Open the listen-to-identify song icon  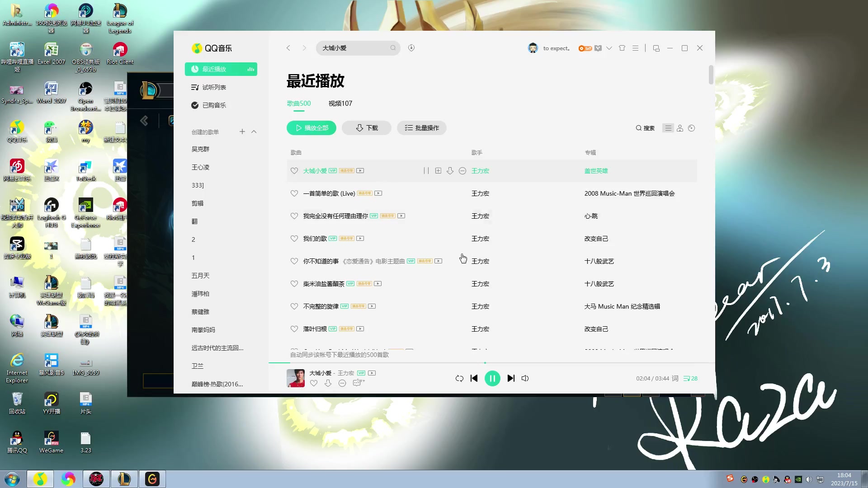click(x=411, y=48)
